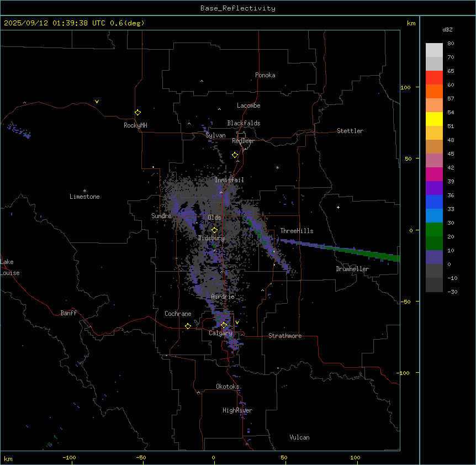Click the white plus marker northwest of Drumheller
This screenshot has width=476, height=465.
tap(338, 207)
